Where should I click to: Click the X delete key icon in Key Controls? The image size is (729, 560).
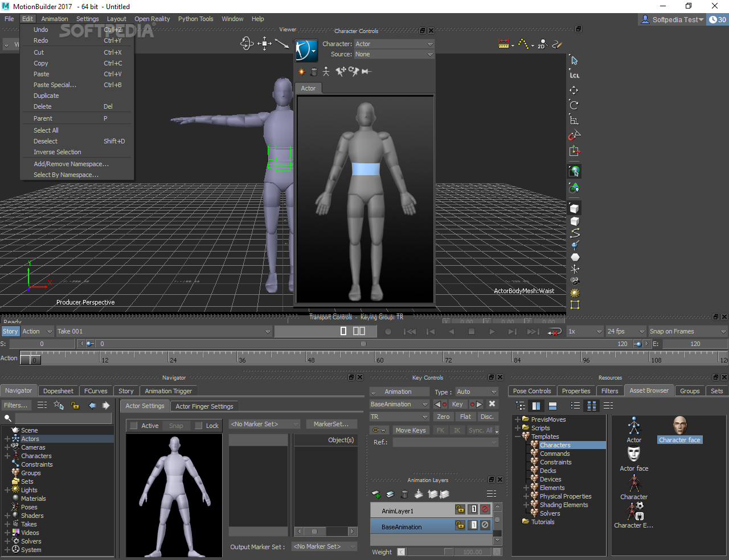[x=492, y=404]
